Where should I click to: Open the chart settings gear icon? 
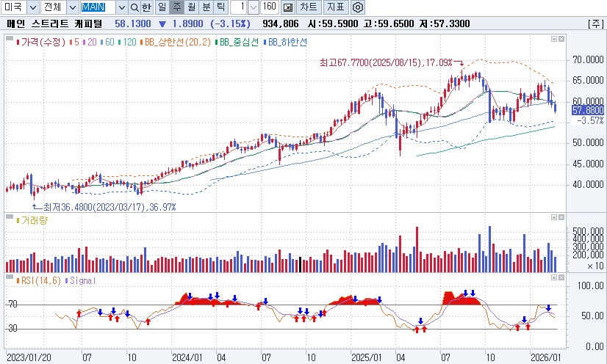pos(358,7)
